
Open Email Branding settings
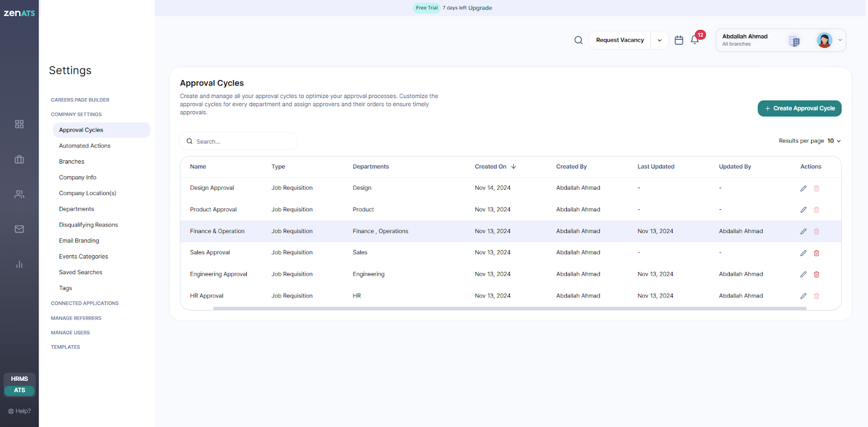click(x=79, y=241)
